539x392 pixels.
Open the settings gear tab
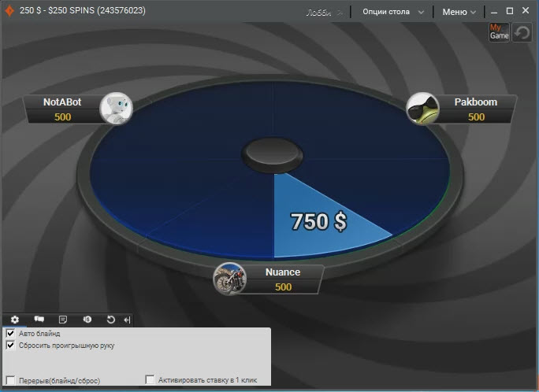[x=14, y=320]
